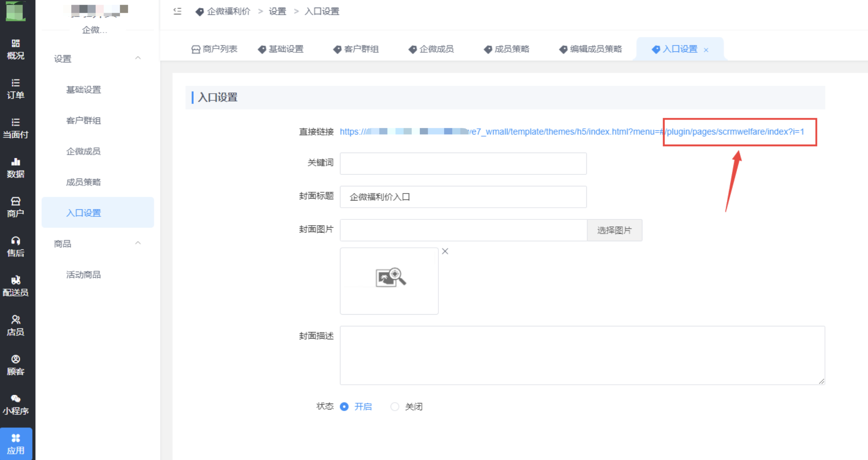Open the 商户 merchants section
The width and height of the screenshot is (868, 460).
[15, 207]
